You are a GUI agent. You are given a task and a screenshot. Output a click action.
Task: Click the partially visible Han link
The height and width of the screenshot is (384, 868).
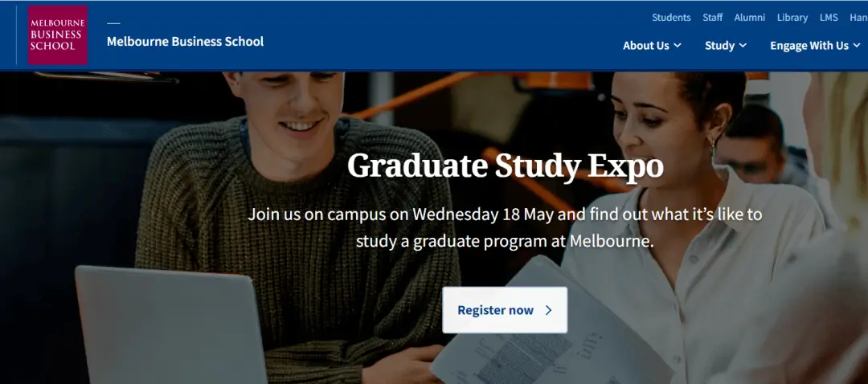tap(858, 18)
